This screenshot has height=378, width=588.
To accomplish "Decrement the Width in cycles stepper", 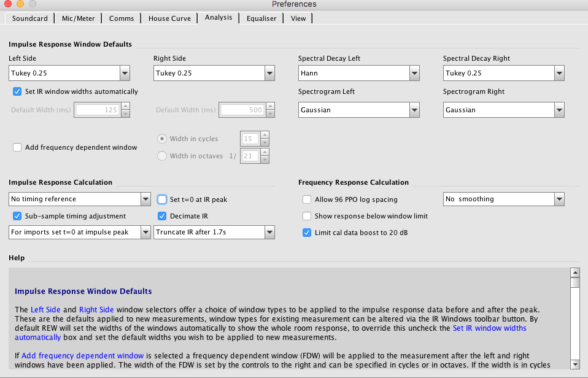I will (x=265, y=142).
